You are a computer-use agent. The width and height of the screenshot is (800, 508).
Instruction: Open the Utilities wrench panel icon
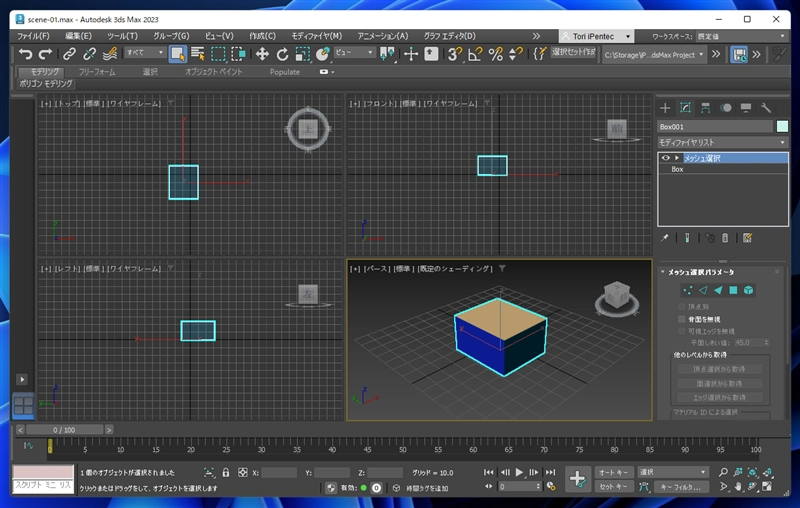[766, 108]
